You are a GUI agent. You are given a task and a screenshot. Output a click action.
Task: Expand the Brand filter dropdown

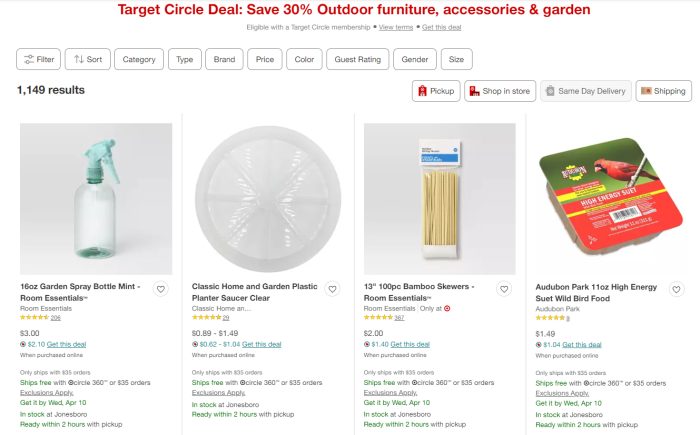[x=224, y=59]
